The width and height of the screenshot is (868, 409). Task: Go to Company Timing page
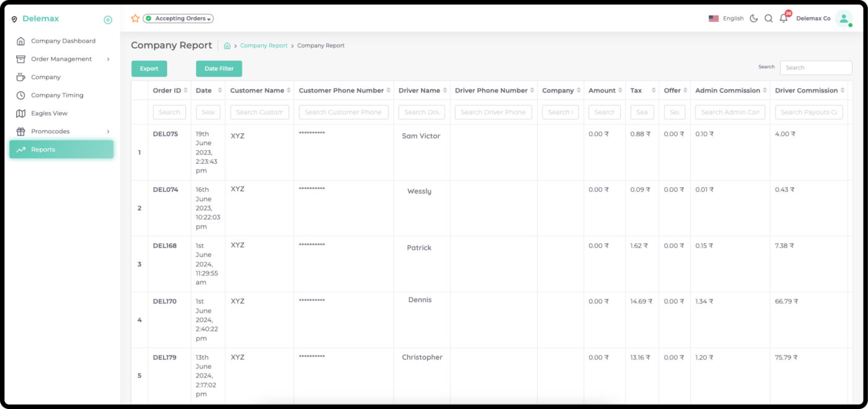pos(57,96)
